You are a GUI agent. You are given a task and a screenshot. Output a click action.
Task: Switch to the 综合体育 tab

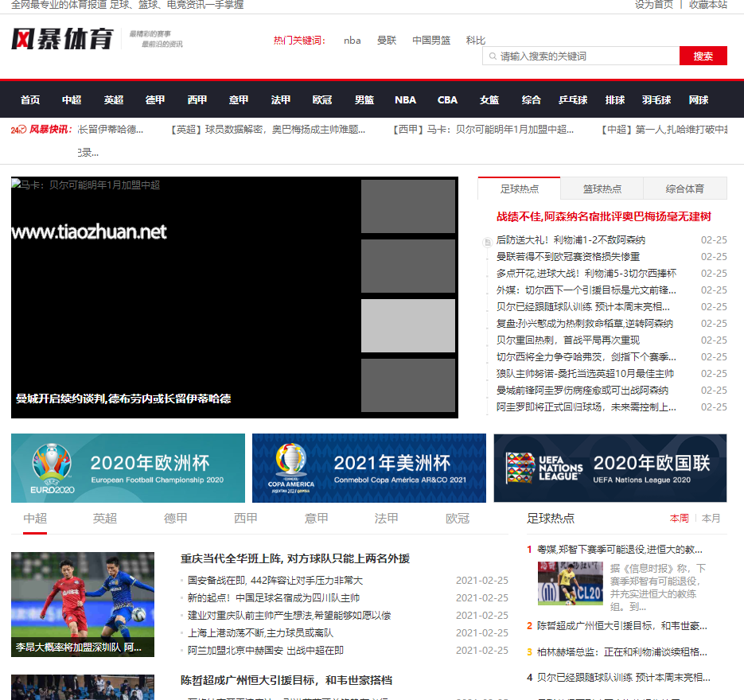coord(684,189)
